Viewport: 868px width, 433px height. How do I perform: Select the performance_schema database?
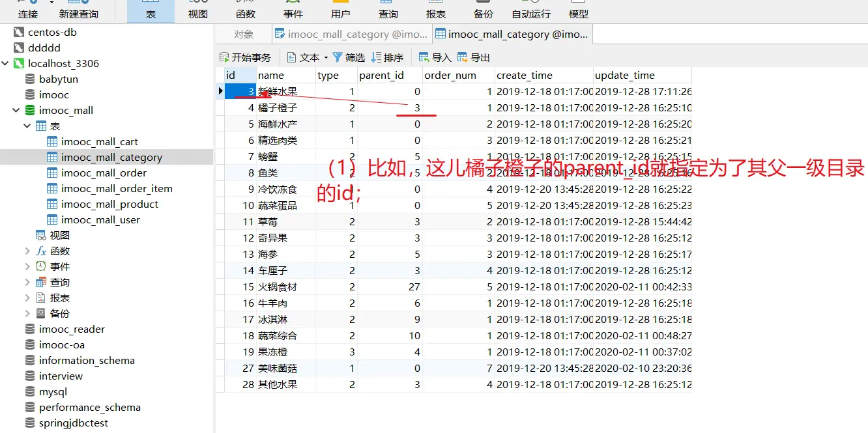90,407
